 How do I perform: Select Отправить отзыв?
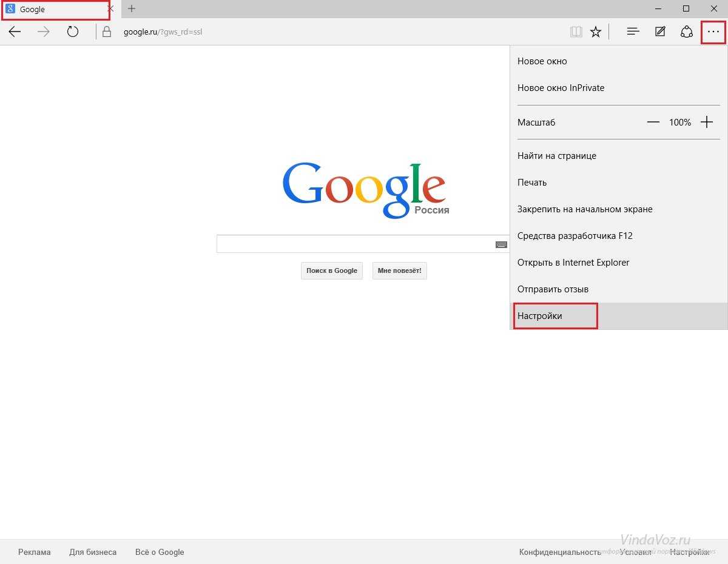[619, 289]
